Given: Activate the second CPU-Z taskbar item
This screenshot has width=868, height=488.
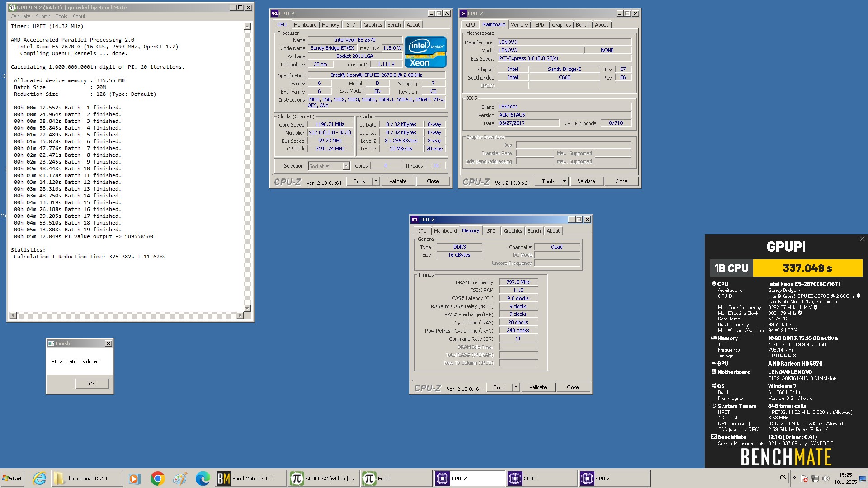Looking at the screenshot, I should tap(542, 479).
